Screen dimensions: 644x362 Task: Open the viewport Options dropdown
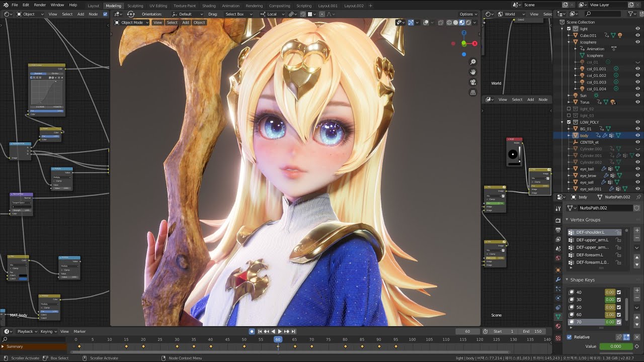[x=468, y=14]
